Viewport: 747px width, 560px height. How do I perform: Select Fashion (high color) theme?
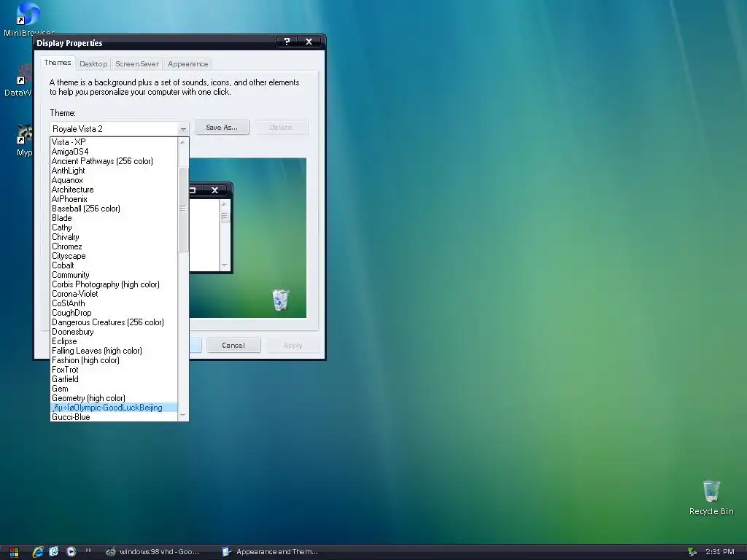(114, 360)
